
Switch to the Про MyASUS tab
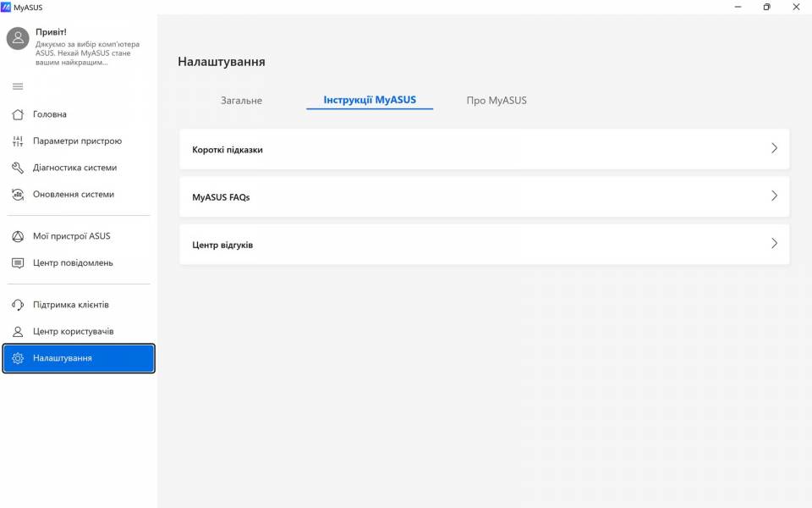(x=497, y=101)
